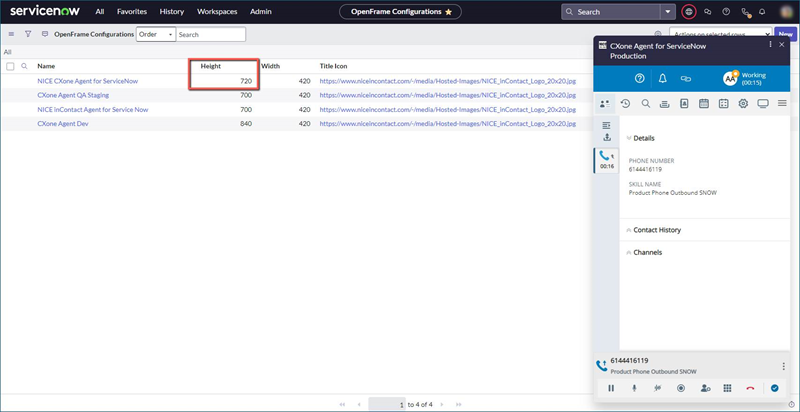Click the blue checkmark outcome button
The width and height of the screenshot is (800, 412).
point(774,388)
